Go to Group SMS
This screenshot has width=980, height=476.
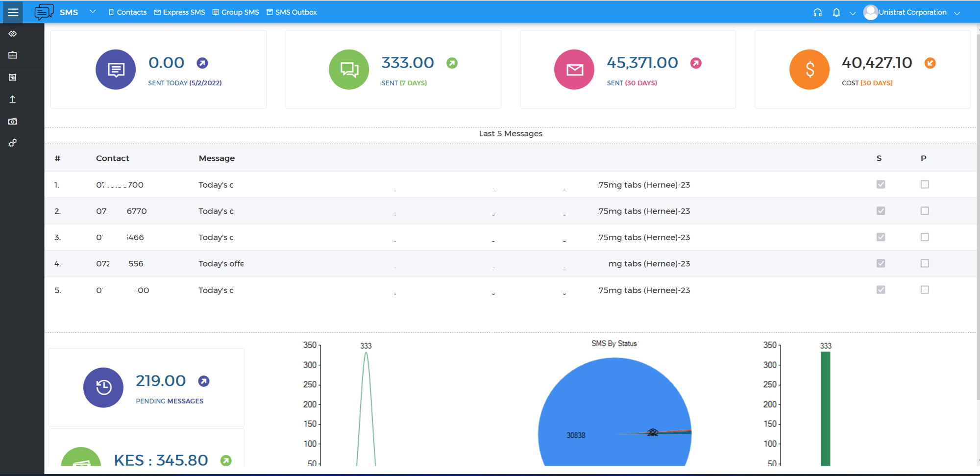click(236, 12)
